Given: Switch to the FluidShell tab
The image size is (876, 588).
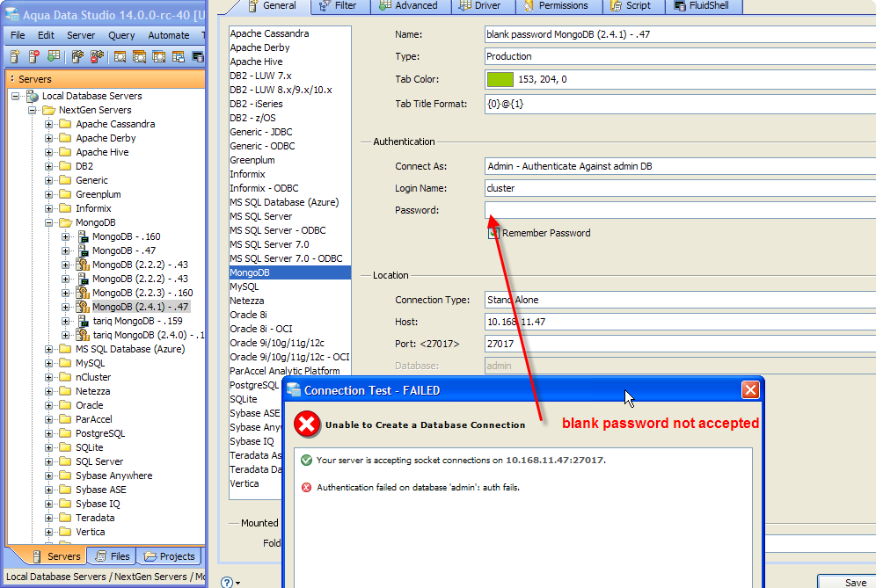Looking at the screenshot, I should 702,5.
